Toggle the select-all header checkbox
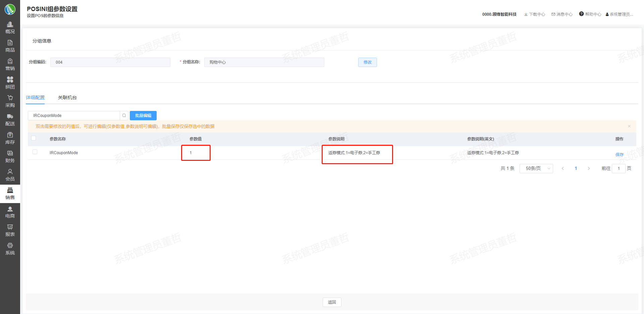The height and width of the screenshot is (314, 644). [x=34, y=138]
